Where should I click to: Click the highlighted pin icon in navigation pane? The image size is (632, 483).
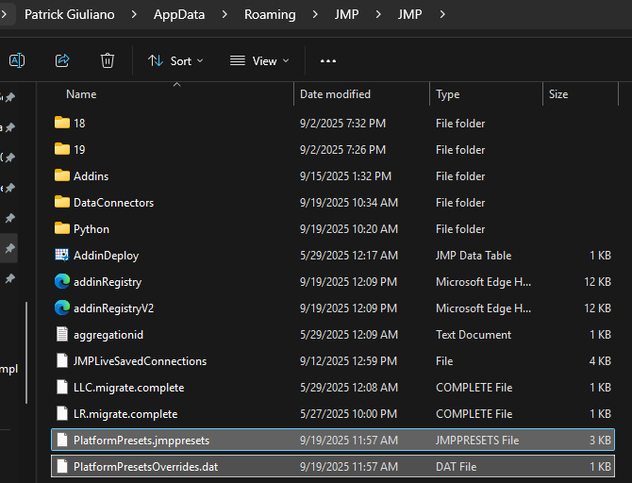click(x=10, y=248)
